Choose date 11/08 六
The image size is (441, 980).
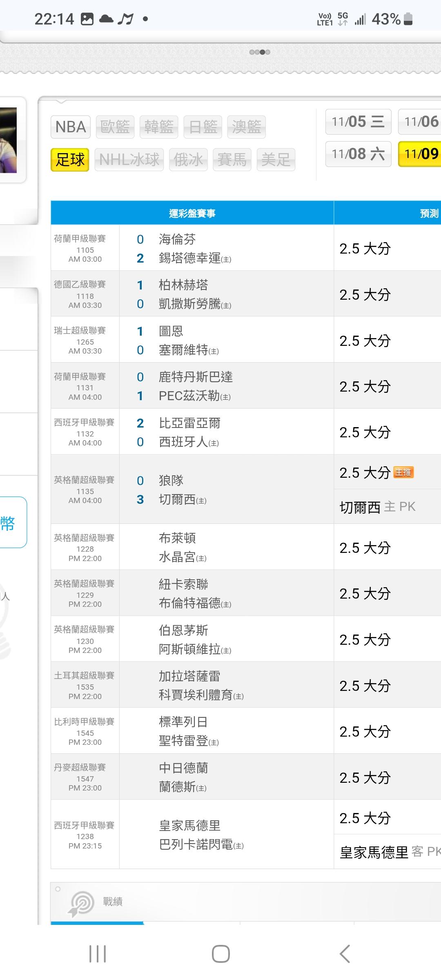pos(358,154)
